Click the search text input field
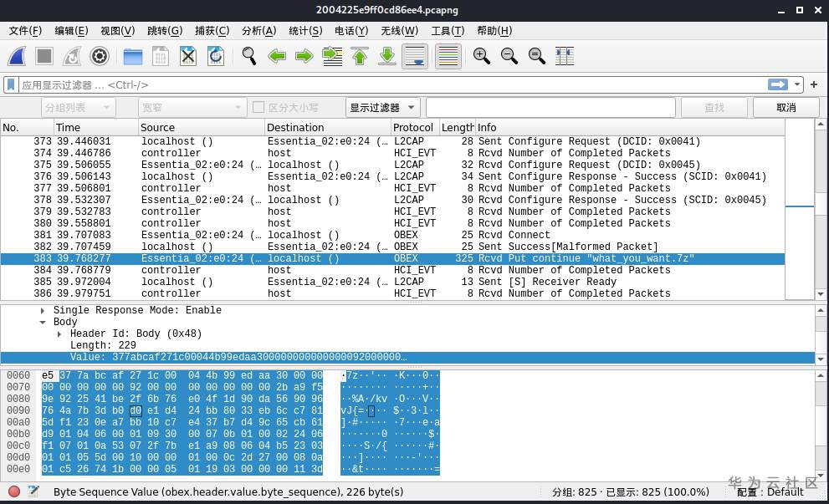This screenshot has height=504, width=829. pos(551,107)
